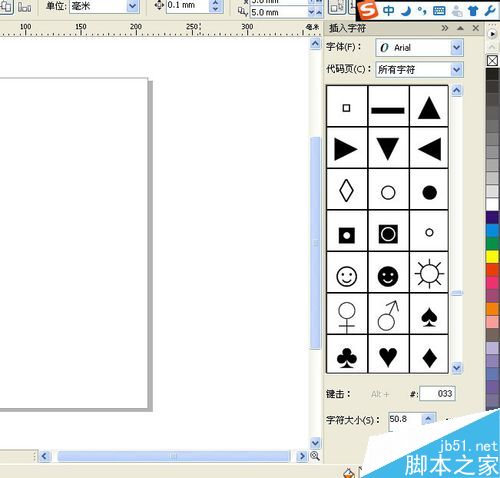The image size is (500, 478).
Task: Select the hollow lozenge diamond character
Action: coord(347,189)
